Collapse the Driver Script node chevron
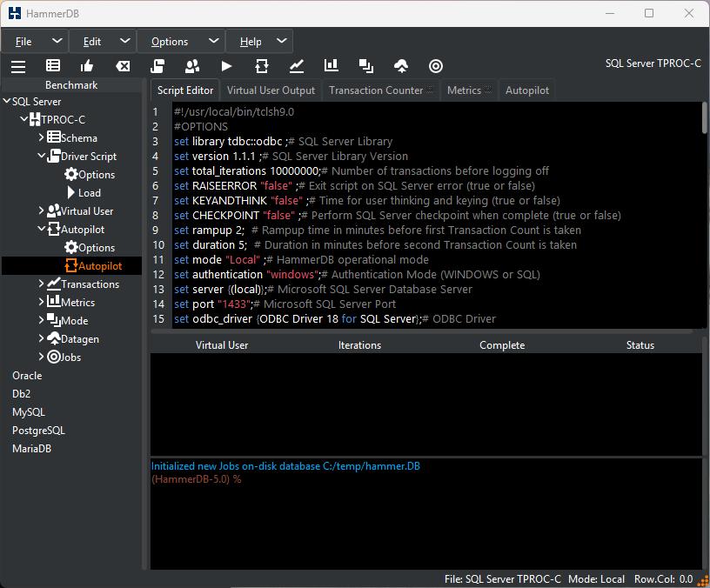710x588 pixels. coord(42,155)
